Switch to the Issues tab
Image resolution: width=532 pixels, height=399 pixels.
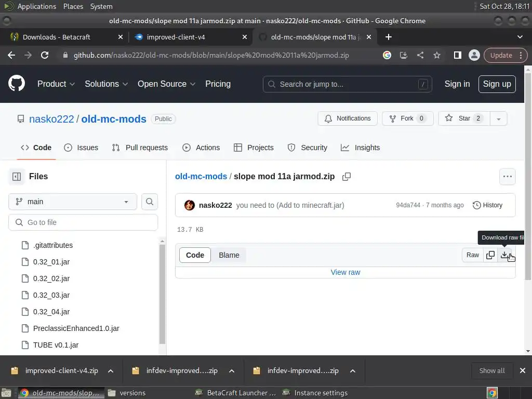[81, 148]
